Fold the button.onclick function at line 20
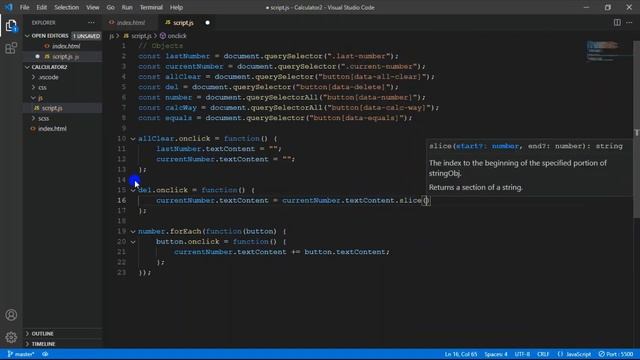The width and height of the screenshot is (640, 360). tap(133, 242)
